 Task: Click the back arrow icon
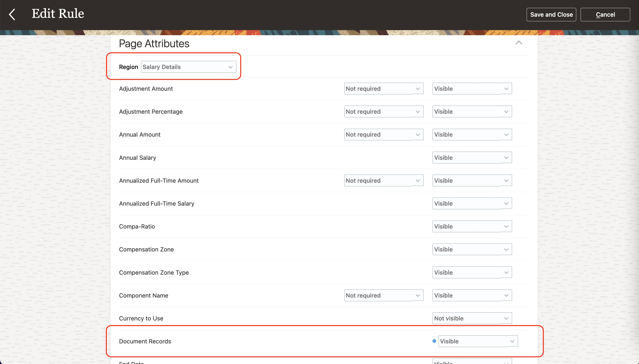(12, 14)
